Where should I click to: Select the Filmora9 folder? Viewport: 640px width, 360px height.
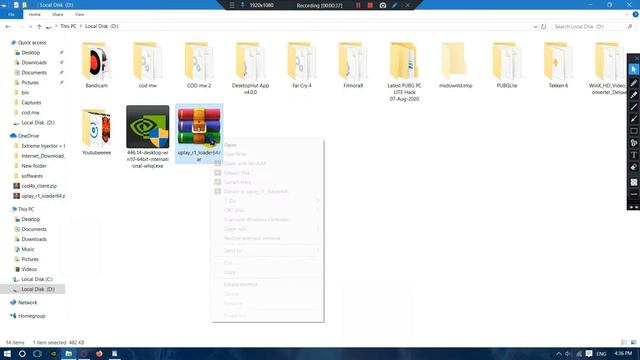pos(353,65)
